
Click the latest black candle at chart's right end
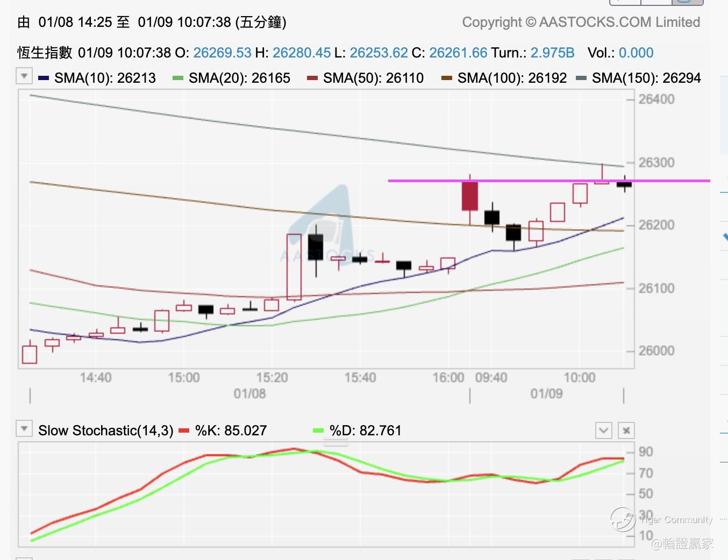click(624, 184)
